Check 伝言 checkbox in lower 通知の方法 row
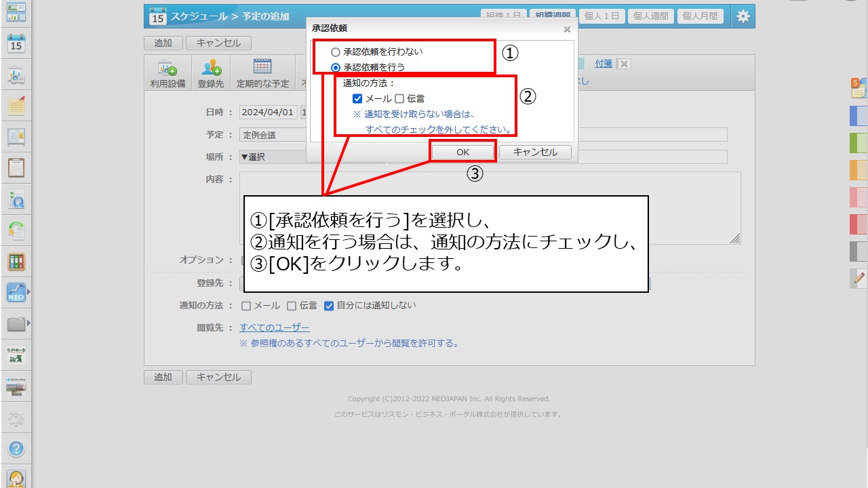 292,306
